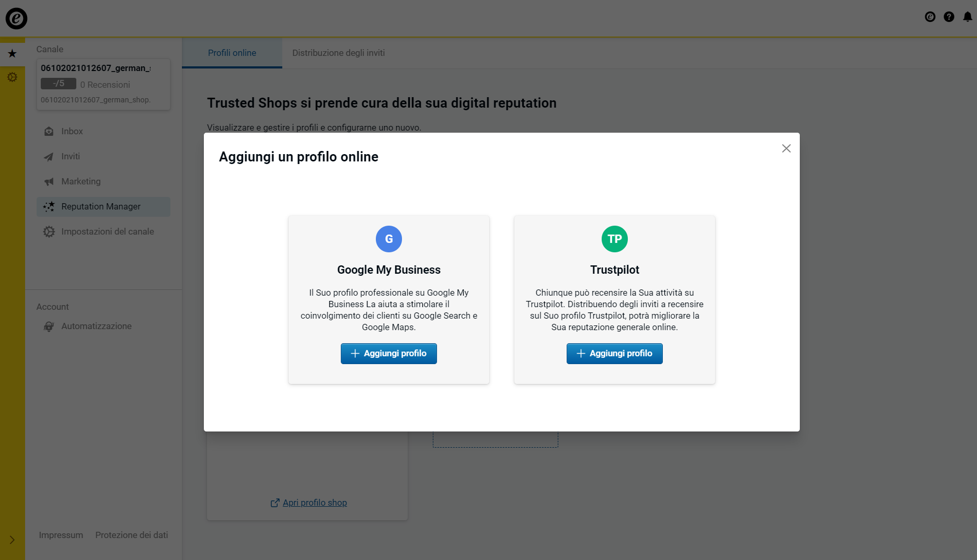The width and height of the screenshot is (977, 560).
Task: Open the notifications bell icon
Action: 968,17
